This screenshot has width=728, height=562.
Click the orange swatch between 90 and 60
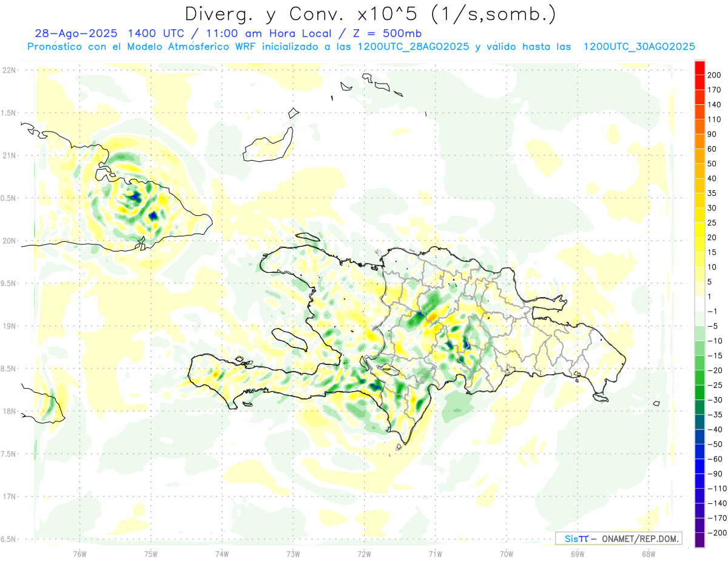pos(699,141)
